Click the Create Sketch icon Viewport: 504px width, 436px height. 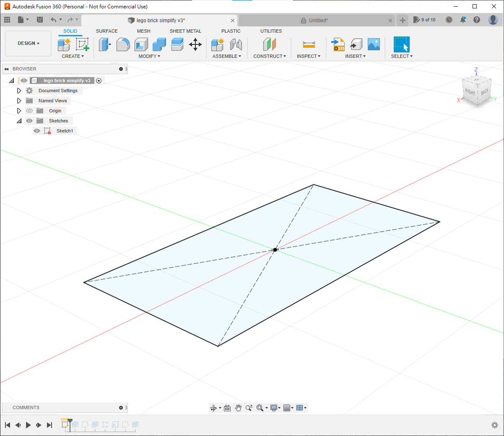pos(82,44)
